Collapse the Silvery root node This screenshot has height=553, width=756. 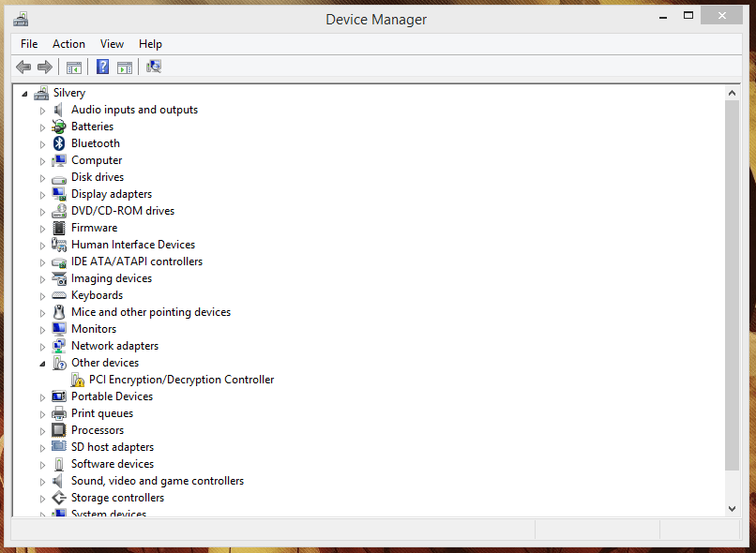pyautogui.click(x=24, y=94)
